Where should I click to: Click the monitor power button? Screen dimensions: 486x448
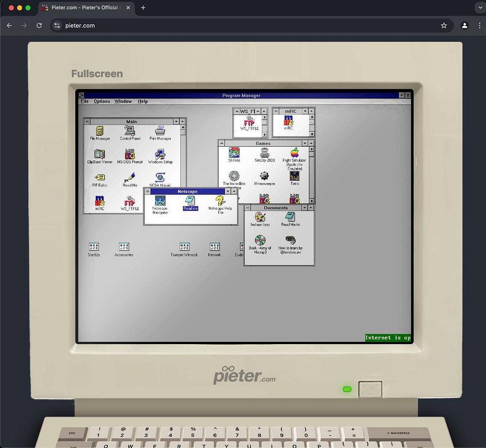point(370,389)
